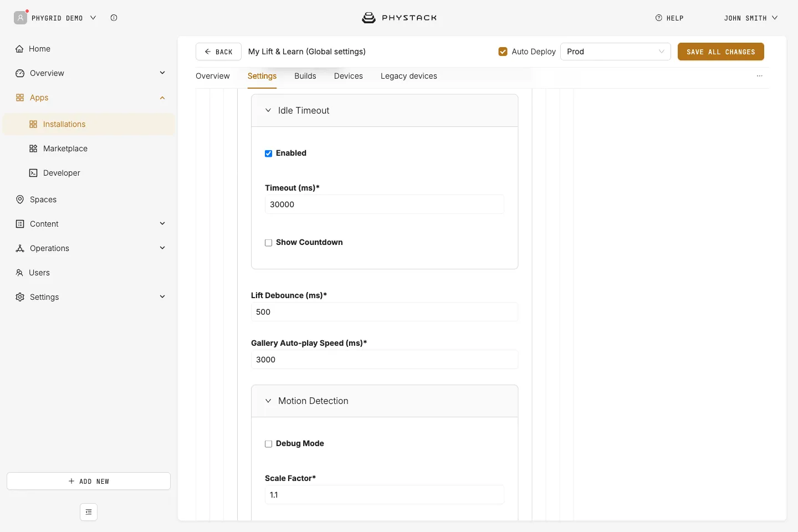Click the Installations icon
Screen dimensions: 798x532
coord(33,124)
